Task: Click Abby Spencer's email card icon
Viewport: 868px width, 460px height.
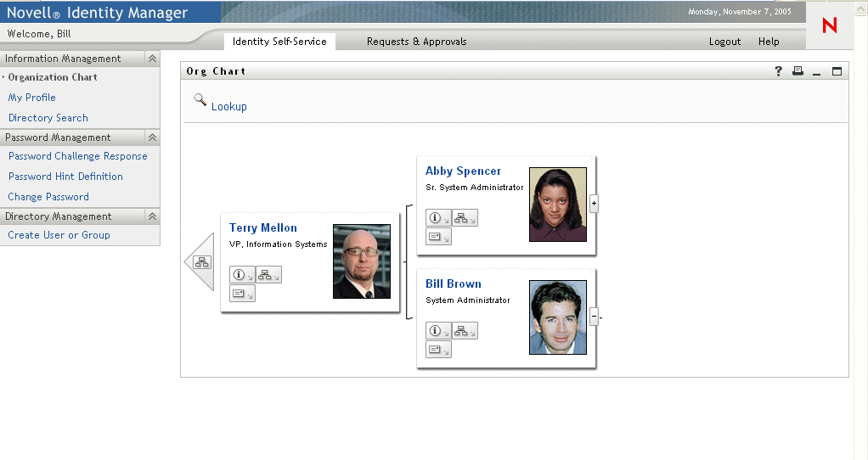Action: (438, 237)
